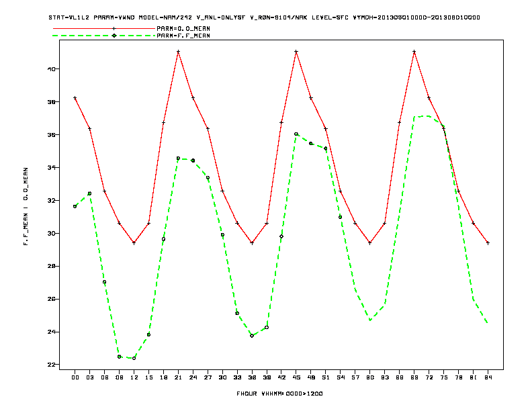Click the green circle minimum marker at hour 36
This screenshot has width=532, height=411.
252,336
